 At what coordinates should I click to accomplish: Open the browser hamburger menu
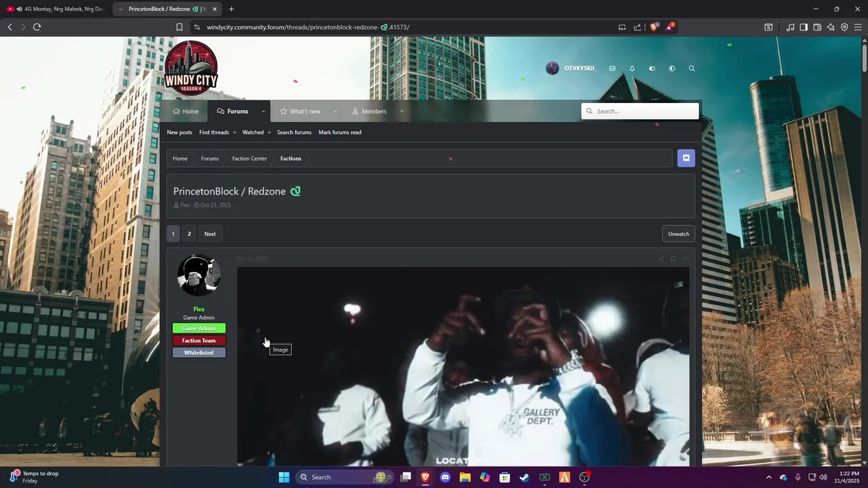pos(858,27)
